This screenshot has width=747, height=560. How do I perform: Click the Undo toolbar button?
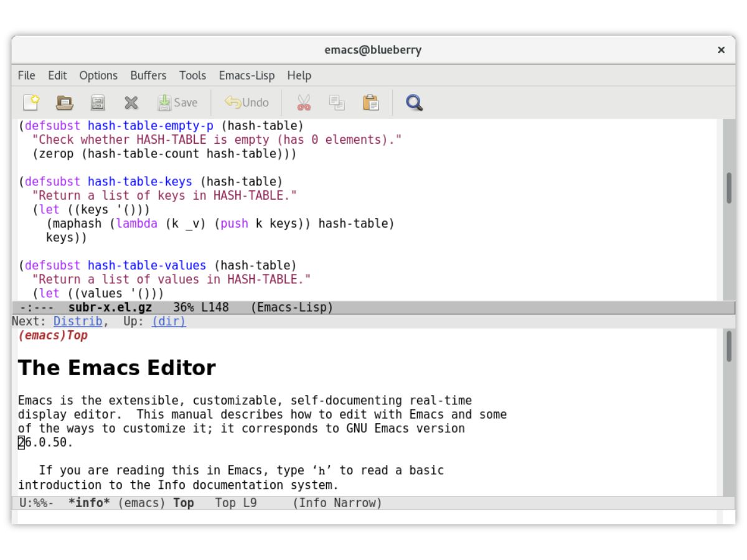(x=247, y=102)
